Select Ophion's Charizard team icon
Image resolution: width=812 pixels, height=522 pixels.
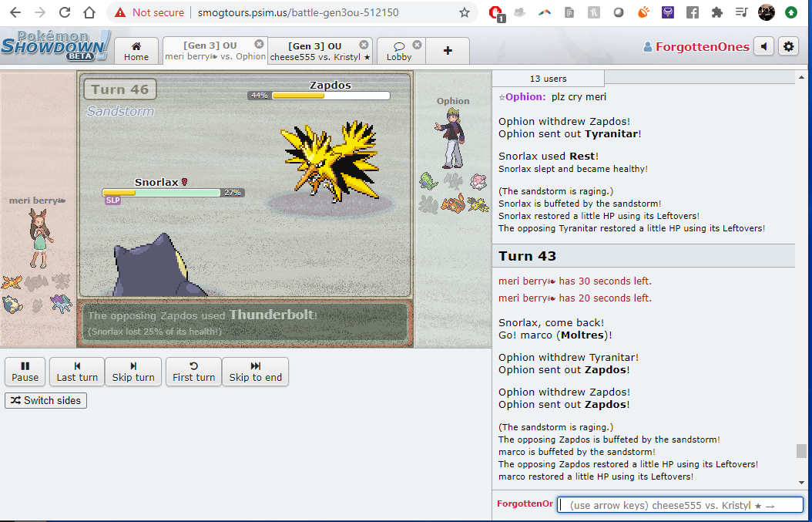coord(453,204)
